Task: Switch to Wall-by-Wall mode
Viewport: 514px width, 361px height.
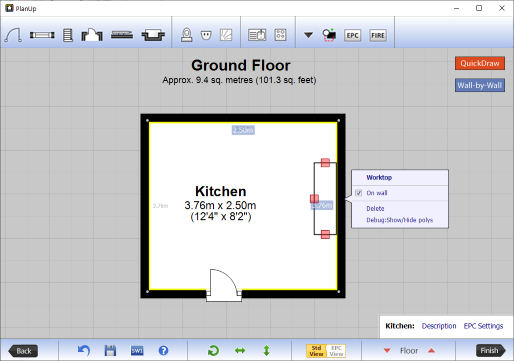Action: coord(480,85)
